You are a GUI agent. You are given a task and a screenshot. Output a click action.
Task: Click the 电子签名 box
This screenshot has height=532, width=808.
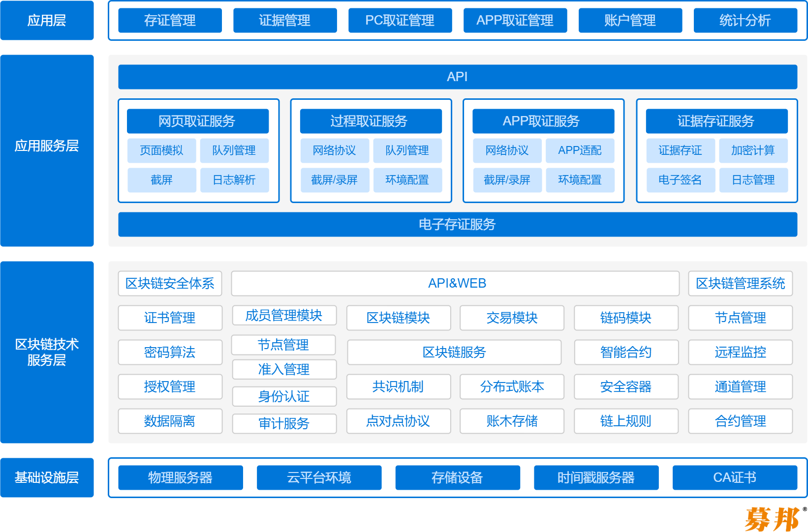point(680,180)
